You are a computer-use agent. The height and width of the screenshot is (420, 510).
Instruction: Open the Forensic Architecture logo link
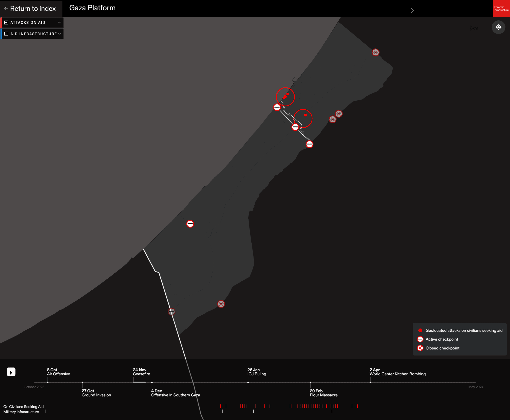coord(501,9)
